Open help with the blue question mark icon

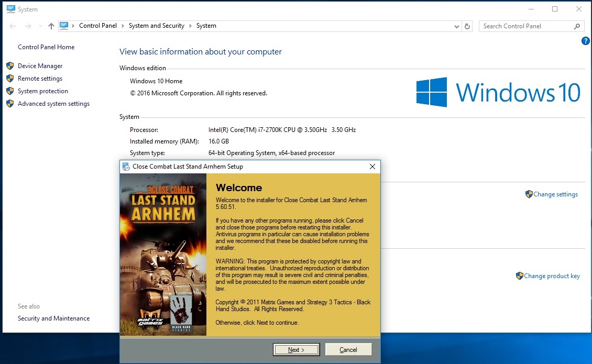coord(585,41)
